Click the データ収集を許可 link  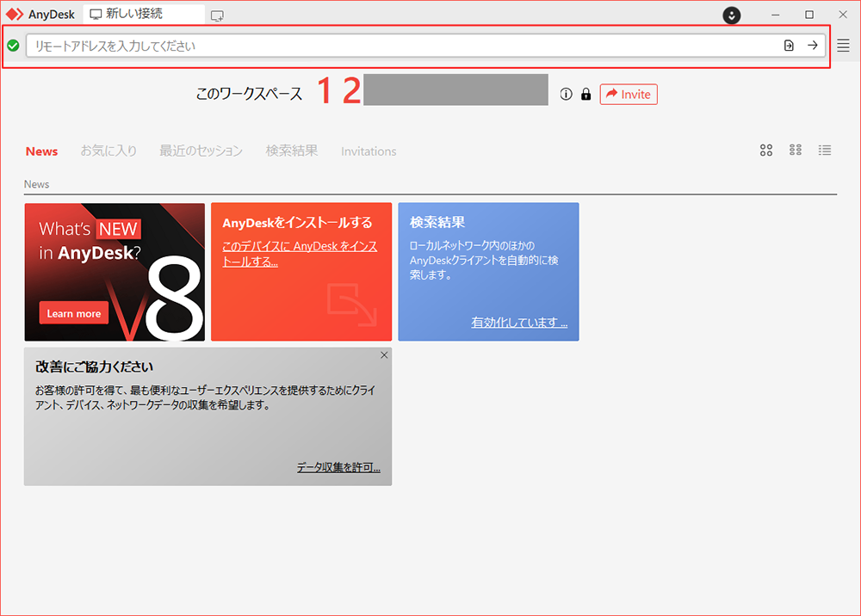[x=338, y=468]
